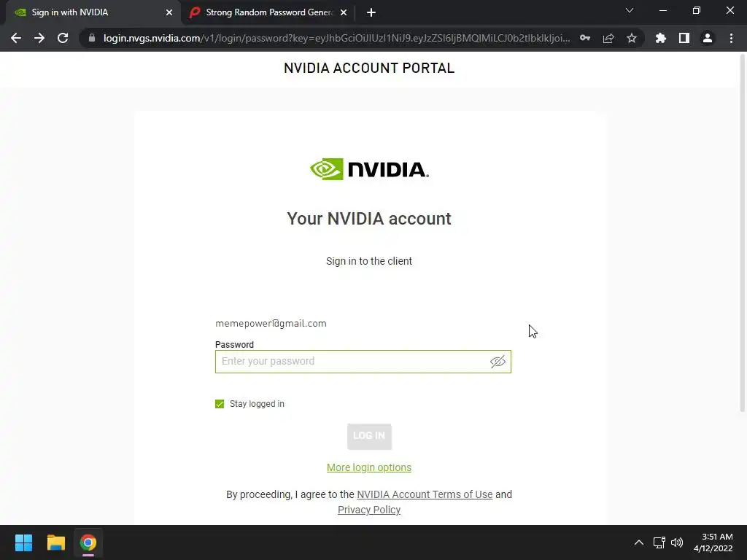Viewport: 747px width, 560px height.
Task: Click the Chrome taskbar icon
Action: [88, 542]
